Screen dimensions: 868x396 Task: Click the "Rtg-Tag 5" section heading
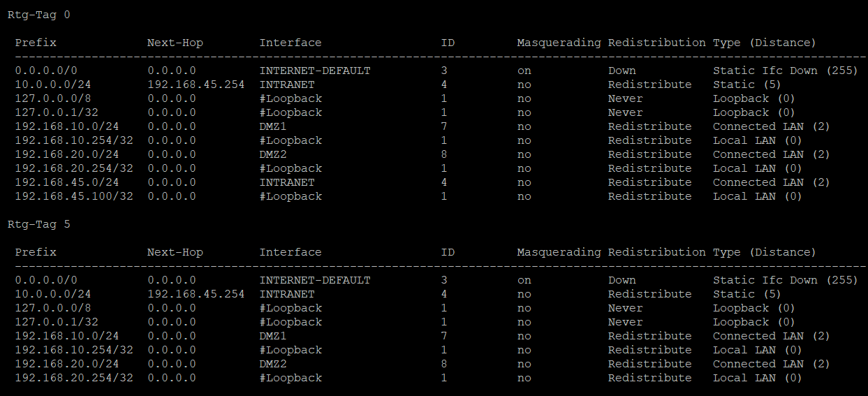click(38, 224)
